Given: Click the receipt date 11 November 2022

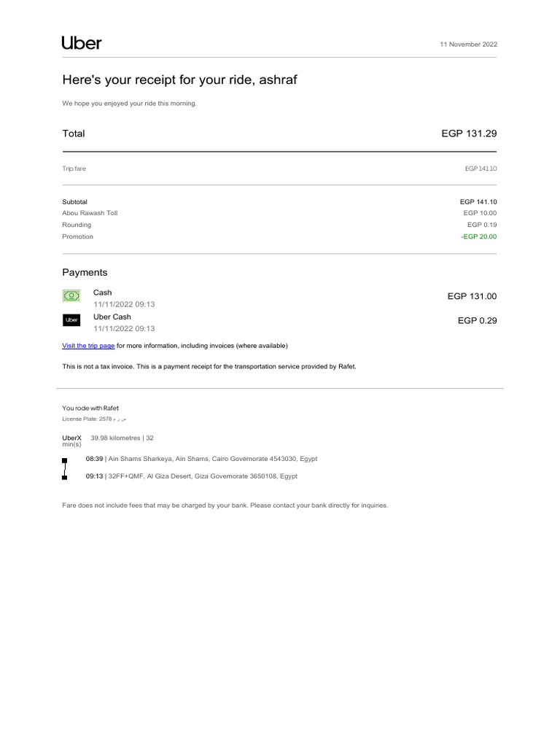Looking at the screenshot, I should 468,44.
